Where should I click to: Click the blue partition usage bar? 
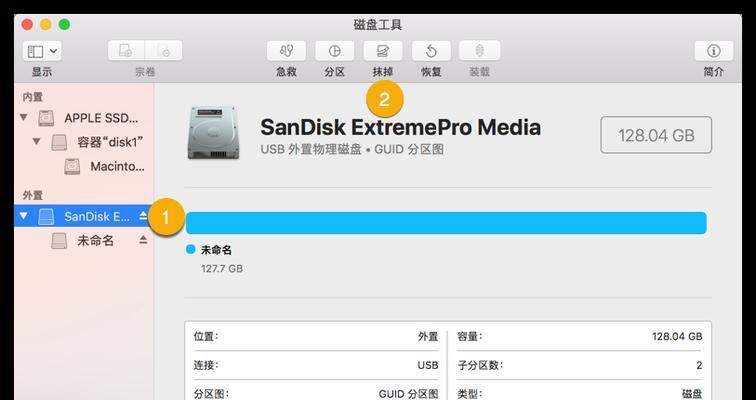446,223
